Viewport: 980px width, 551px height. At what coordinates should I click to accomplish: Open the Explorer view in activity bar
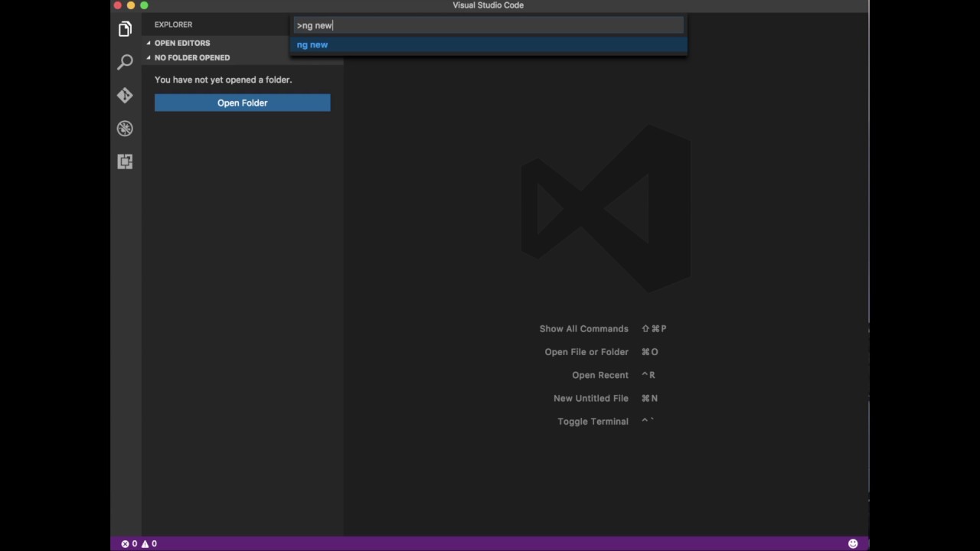(125, 29)
